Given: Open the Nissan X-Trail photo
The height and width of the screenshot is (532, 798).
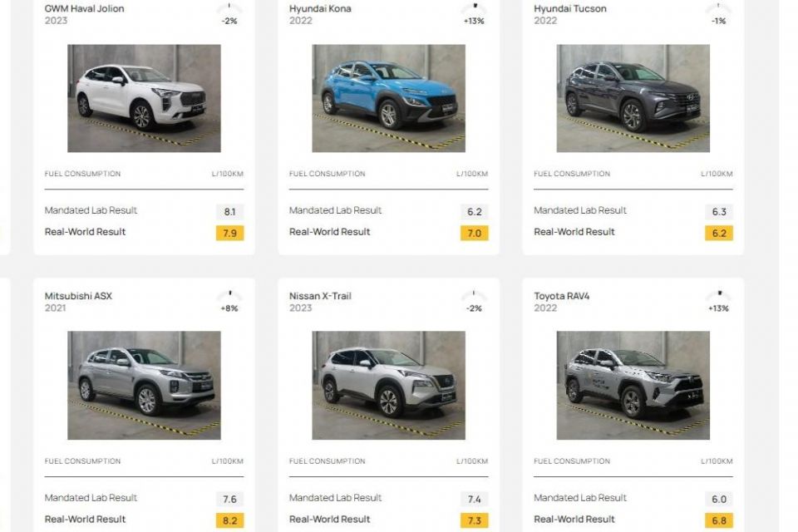Looking at the screenshot, I should pos(388,386).
